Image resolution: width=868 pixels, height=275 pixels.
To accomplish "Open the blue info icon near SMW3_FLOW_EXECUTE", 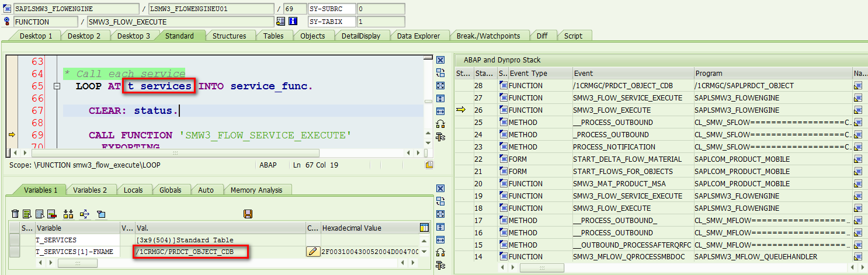I will (293, 22).
